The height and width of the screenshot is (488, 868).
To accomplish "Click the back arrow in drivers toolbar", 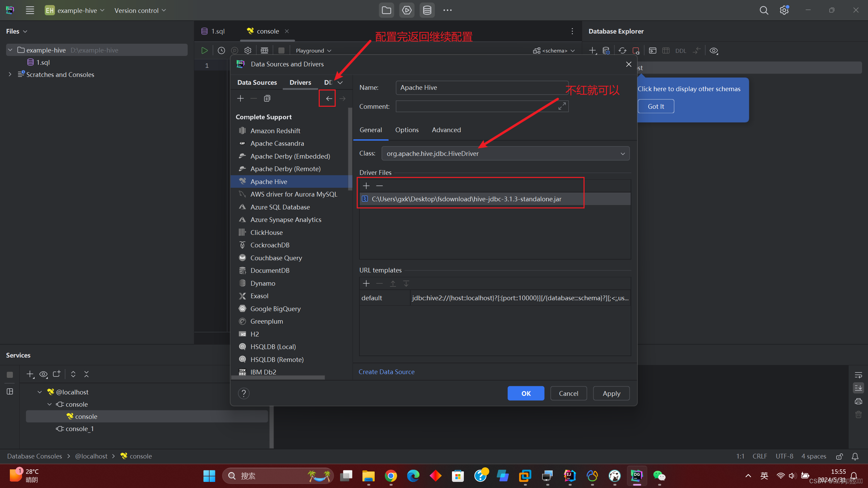I will pyautogui.click(x=329, y=99).
